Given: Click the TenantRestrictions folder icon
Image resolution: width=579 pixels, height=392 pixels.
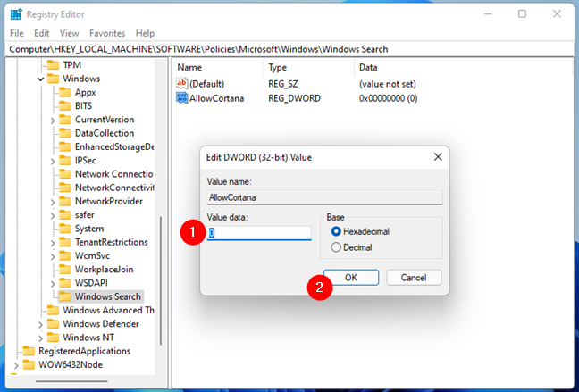Looking at the screenshot, I should click(x=65, y=242).
